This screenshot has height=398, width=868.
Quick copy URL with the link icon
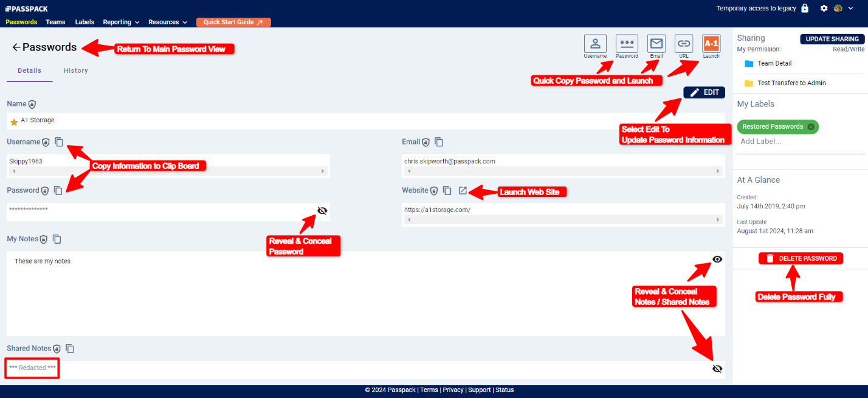(684, 44)
